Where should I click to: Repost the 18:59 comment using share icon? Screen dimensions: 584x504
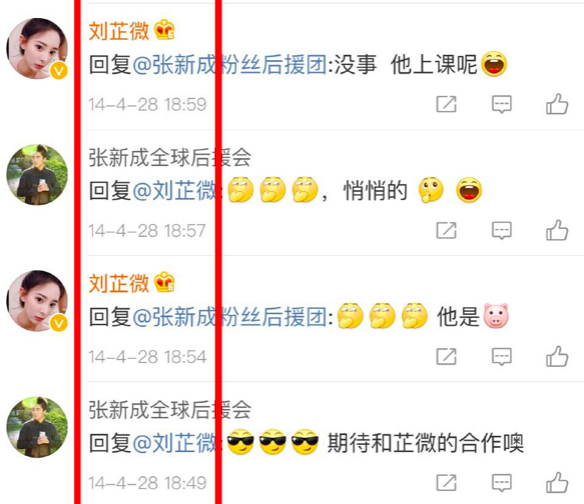[x=446, y=104]
